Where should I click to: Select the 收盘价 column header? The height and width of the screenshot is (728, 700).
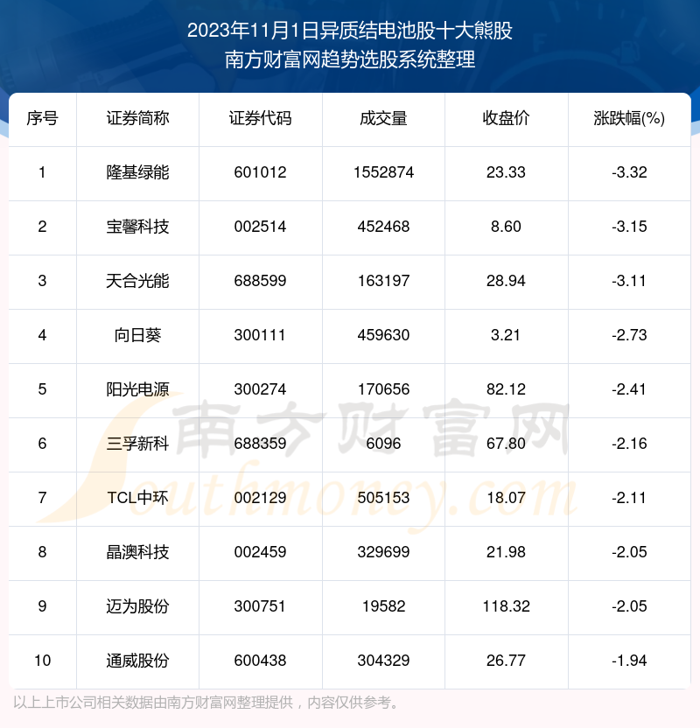click(506, 119)
